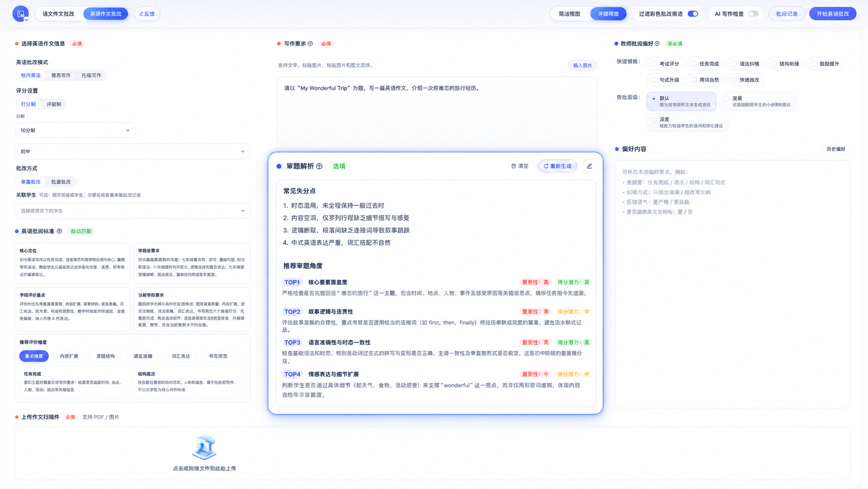Open the 反馈 feedback button
The height and width of the screenshot is (489, 868).
click(147, 14)
